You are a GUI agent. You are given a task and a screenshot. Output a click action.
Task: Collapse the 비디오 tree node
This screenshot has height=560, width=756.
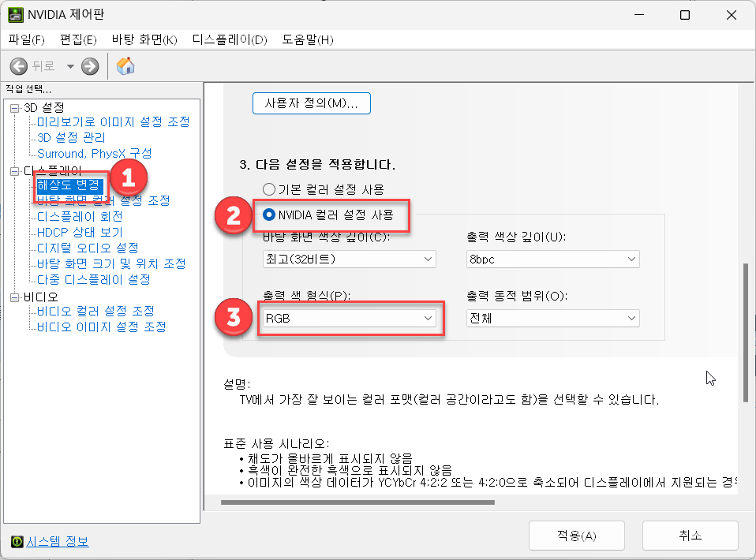coord(14,297)
